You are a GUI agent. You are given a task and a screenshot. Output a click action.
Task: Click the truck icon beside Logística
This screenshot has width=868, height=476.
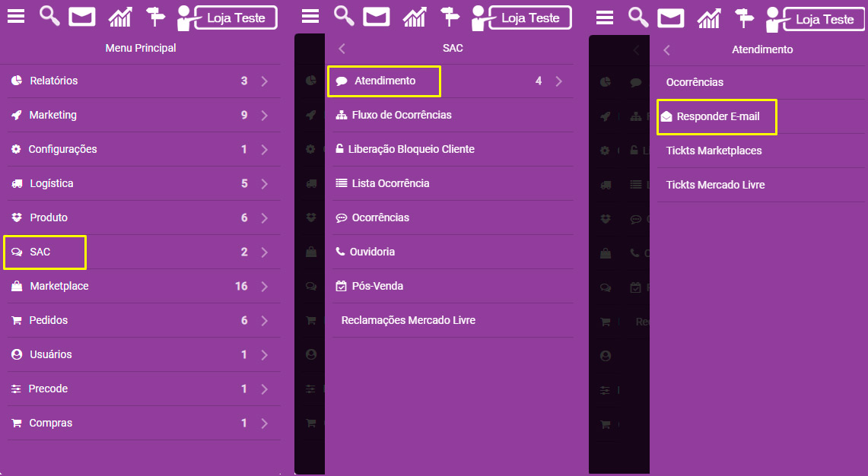(x=17, y=184)
